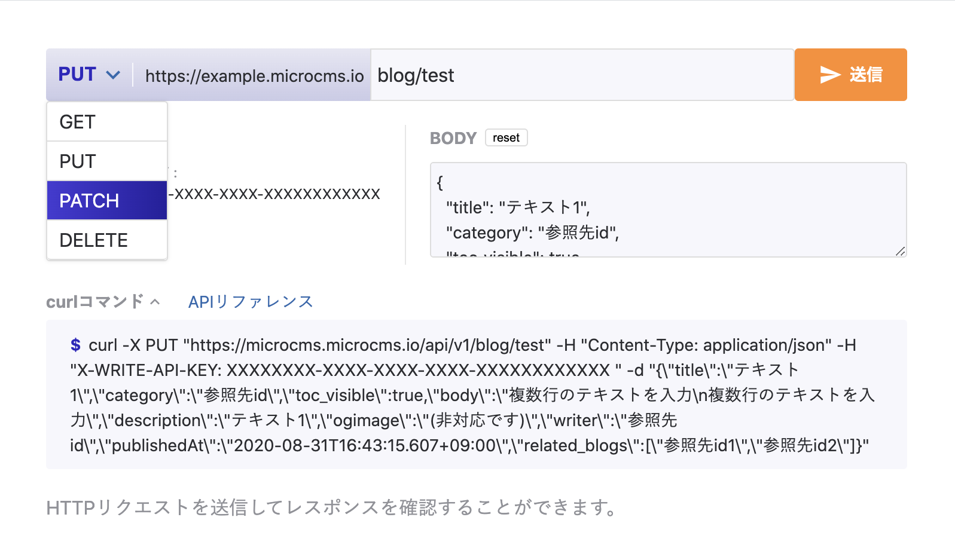The height and width of the screenshot is (560, 955).
Task: Open the APIリファレンス link
Action: [x=251, y=302]
